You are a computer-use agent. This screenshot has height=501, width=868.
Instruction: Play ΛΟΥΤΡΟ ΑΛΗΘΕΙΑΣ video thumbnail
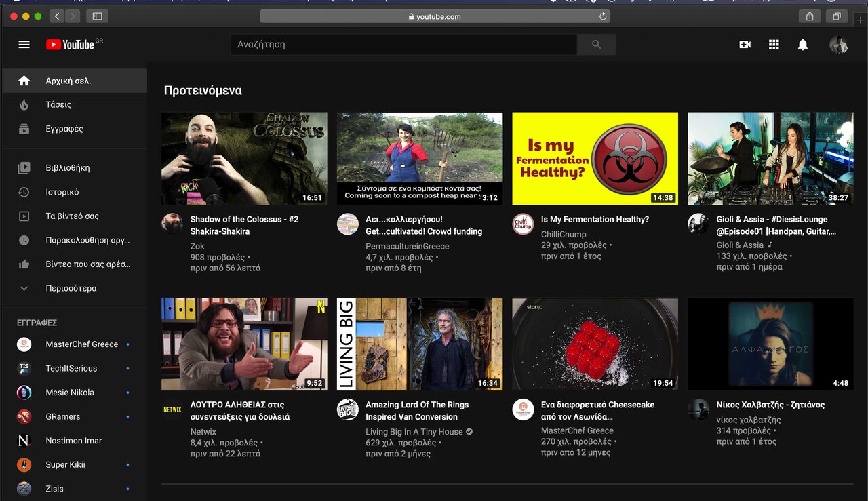pyautogui.click(x=244, y=344)
